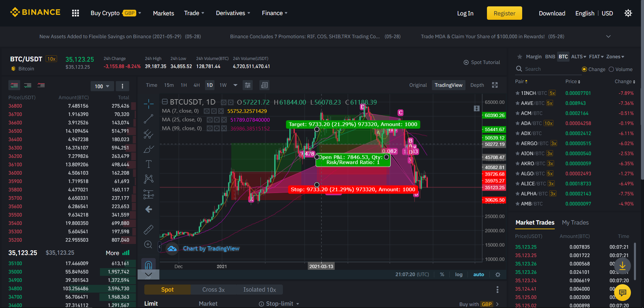Select the Cross 3x trading tab
Image resolution: width=644 pixels, height=308 pixels.
[213, 290]
